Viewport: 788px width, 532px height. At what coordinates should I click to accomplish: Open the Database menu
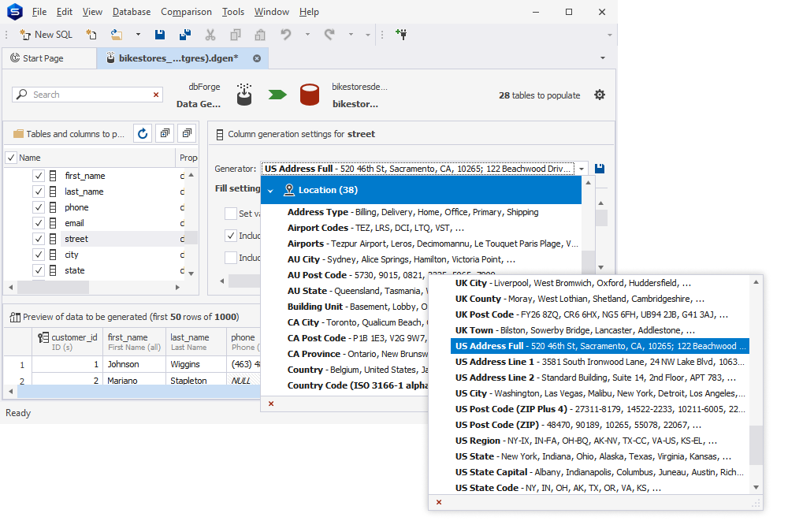point(131,11)
